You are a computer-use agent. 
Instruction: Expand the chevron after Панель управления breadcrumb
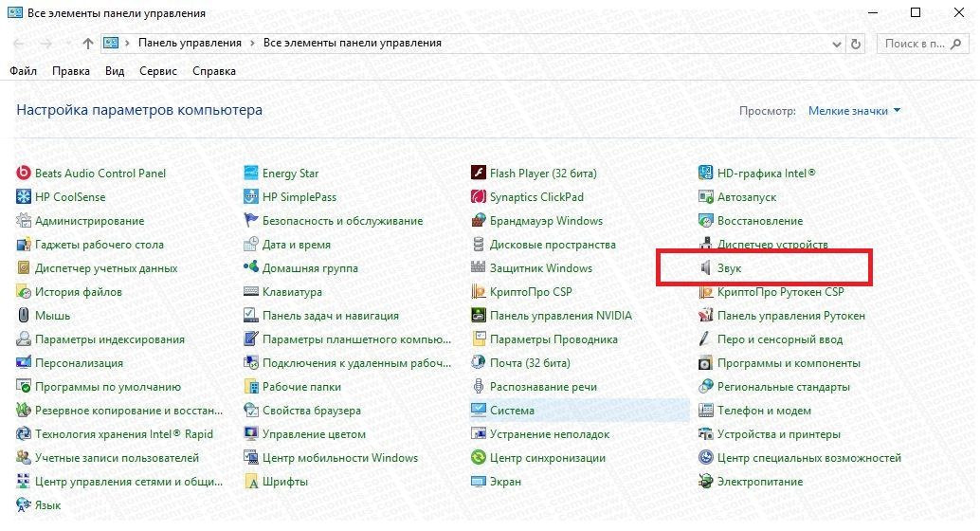252,44
